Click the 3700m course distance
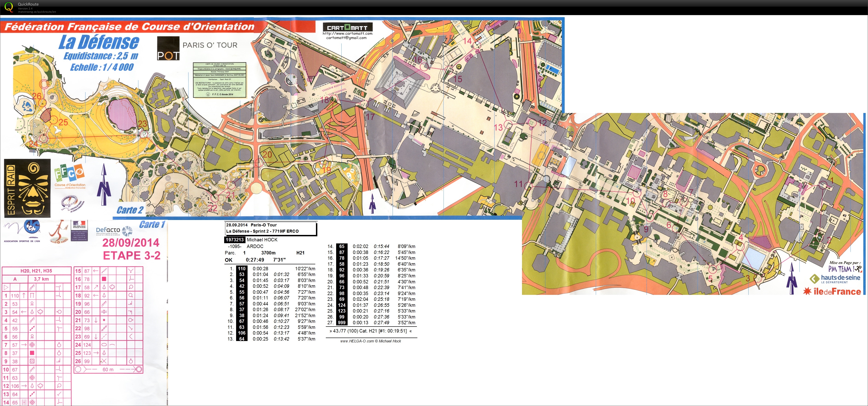 (268, 253)
